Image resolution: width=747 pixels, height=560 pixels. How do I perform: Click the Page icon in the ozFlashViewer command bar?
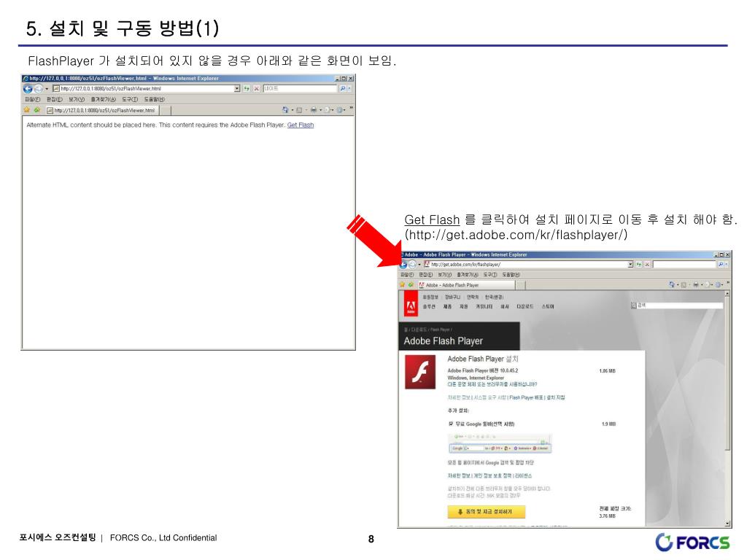[x=328, y=110]
